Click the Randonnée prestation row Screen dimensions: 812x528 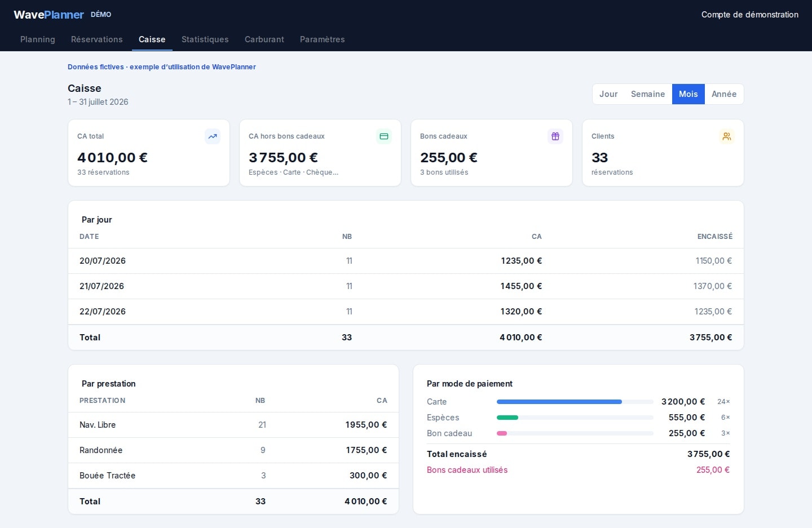[233, 450]
